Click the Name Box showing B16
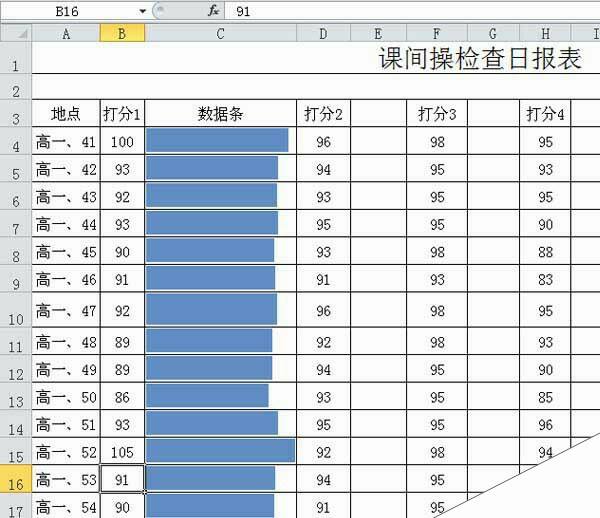 (x=67, y=11)
